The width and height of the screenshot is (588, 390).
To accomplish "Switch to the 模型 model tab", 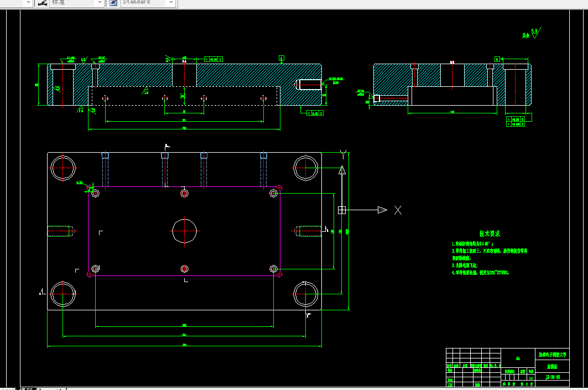I will (27, 388).
